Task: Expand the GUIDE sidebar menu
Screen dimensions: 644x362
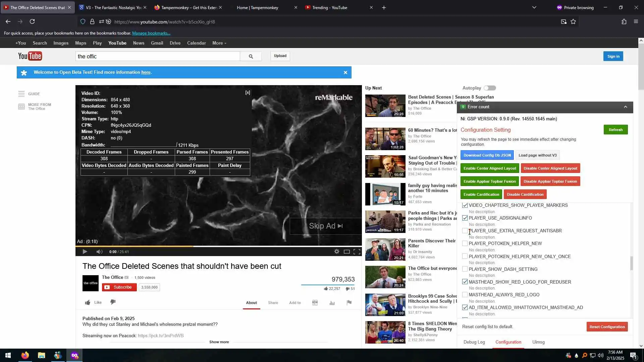Action: (29, 94)
